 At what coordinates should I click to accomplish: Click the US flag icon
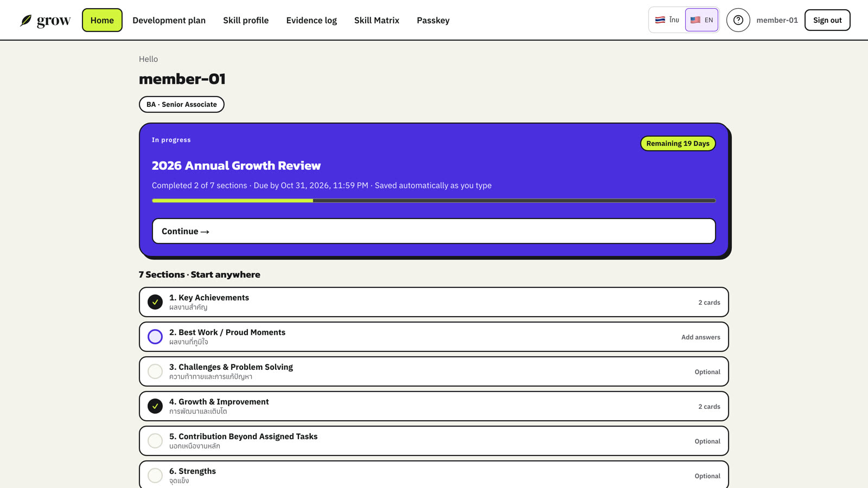[x=695, y=20]
